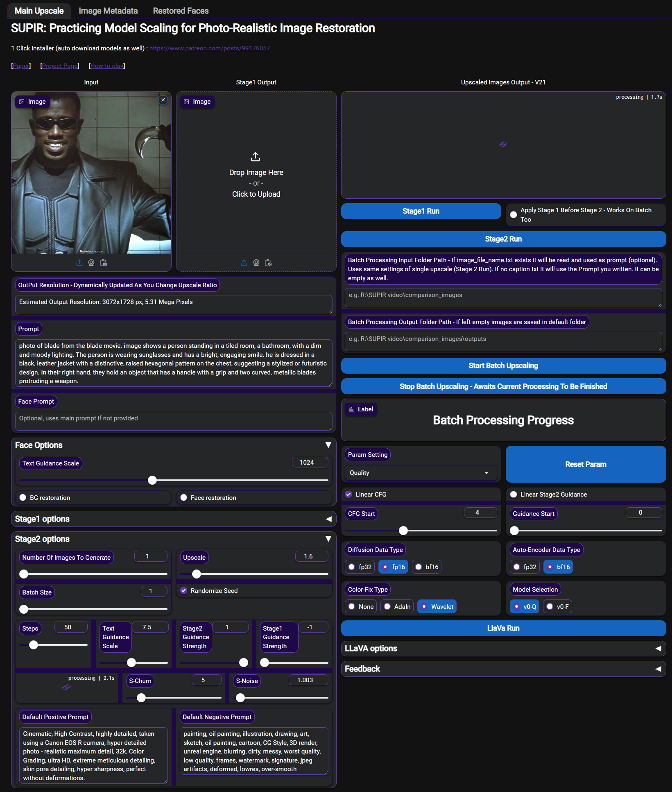The width and height of the screenshot is (672, 792).
Task: Switch to the Image Metadata tab
Action: [108, 11]
